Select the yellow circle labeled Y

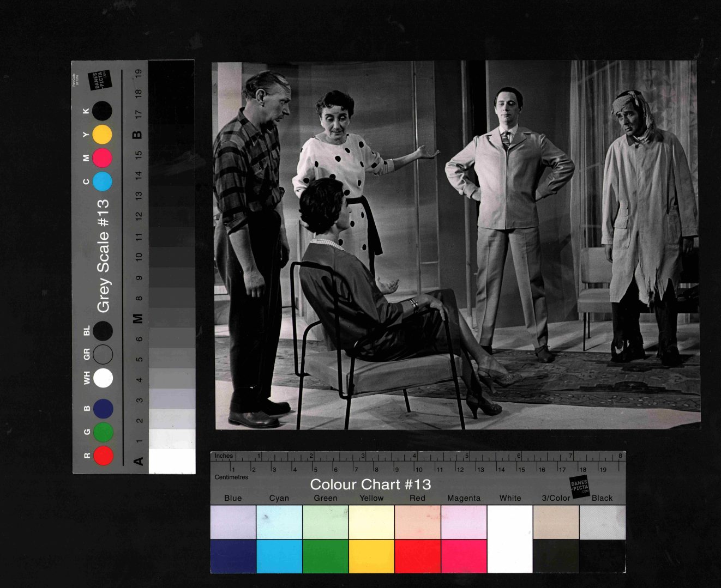tap(102, 135)
